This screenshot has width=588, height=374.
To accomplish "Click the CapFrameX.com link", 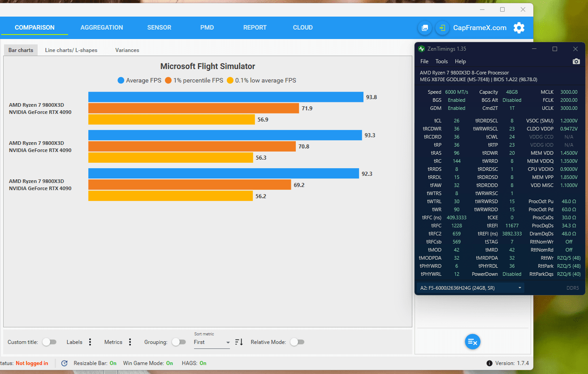I will [480, 28].
